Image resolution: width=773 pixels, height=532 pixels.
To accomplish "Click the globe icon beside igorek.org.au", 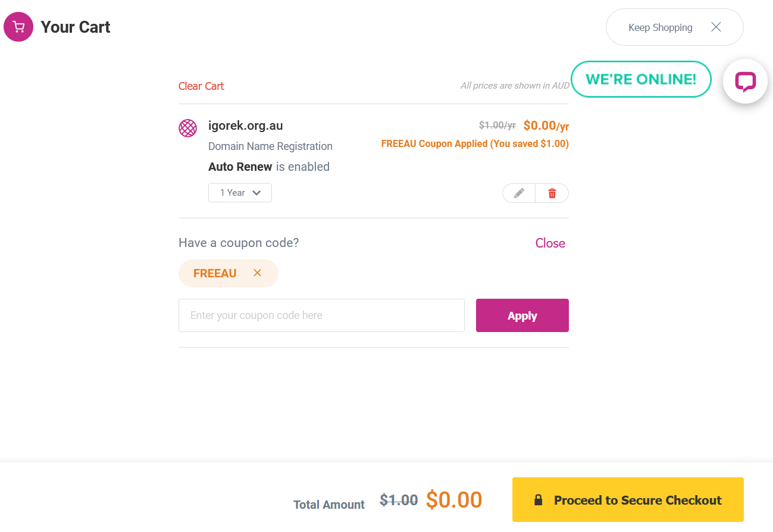I will point(187,128).
